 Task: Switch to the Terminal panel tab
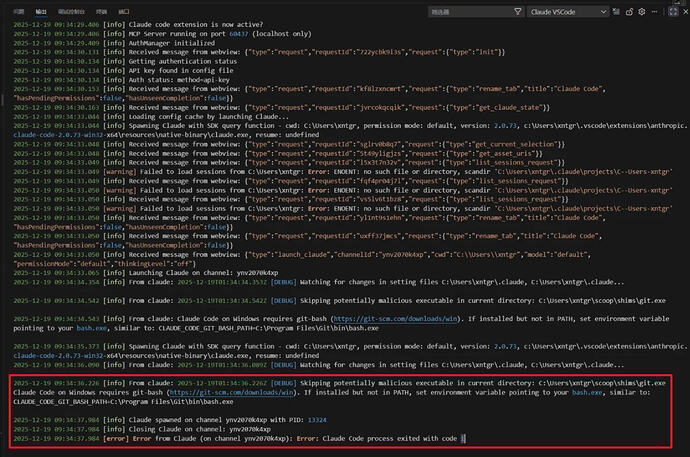pos(101,12)
